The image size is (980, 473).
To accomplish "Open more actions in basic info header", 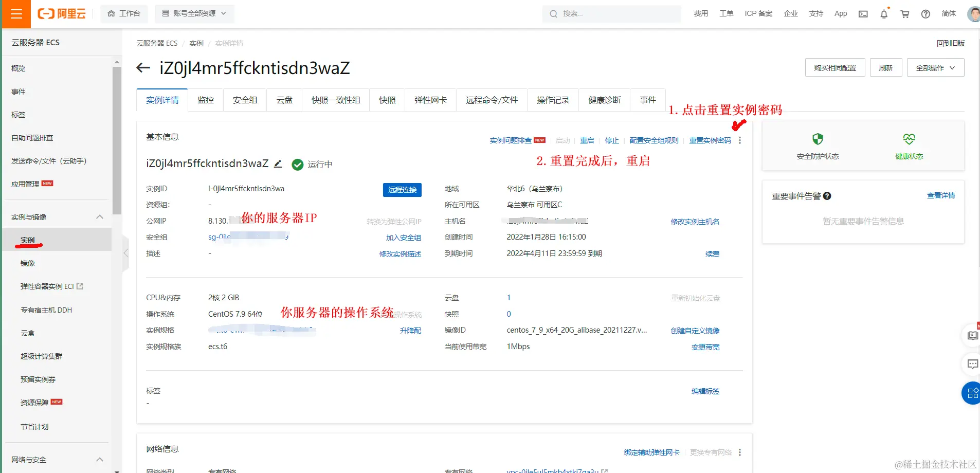I will pos(740,140).
